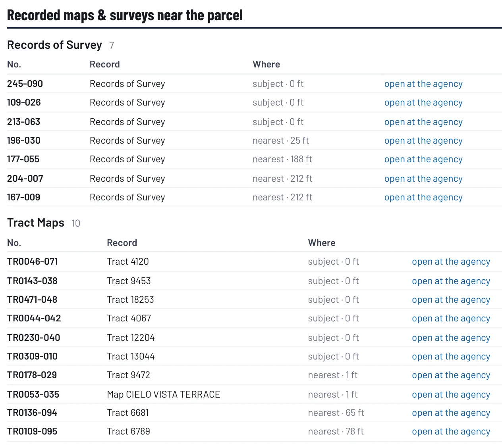Select tract number TR0046-071
Screen dimensions: 502x448
[33, 261]
